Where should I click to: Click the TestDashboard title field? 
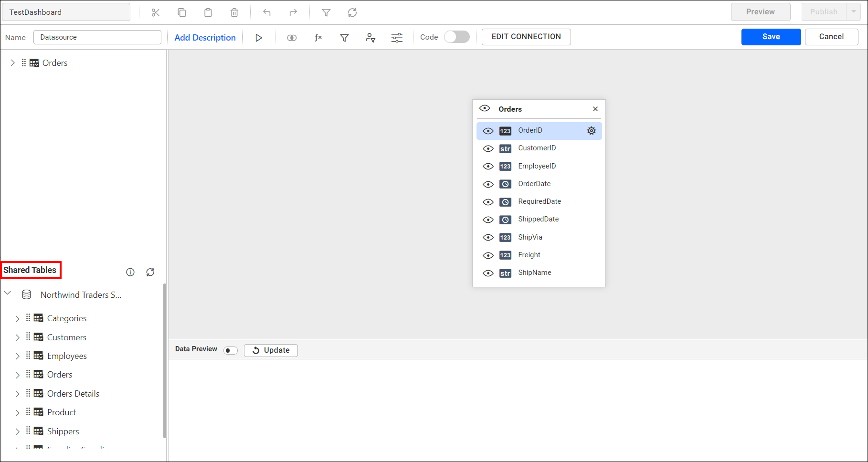[x=66, y=12]
